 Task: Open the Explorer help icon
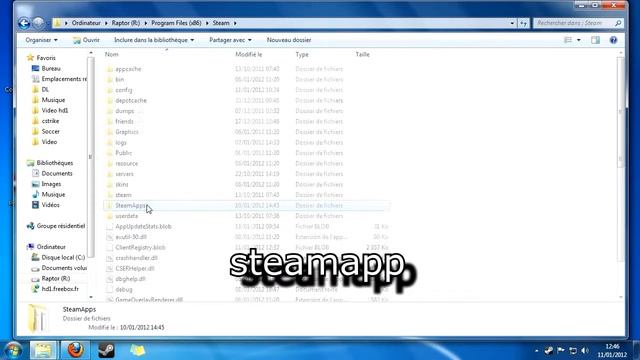tap(613, 40)
